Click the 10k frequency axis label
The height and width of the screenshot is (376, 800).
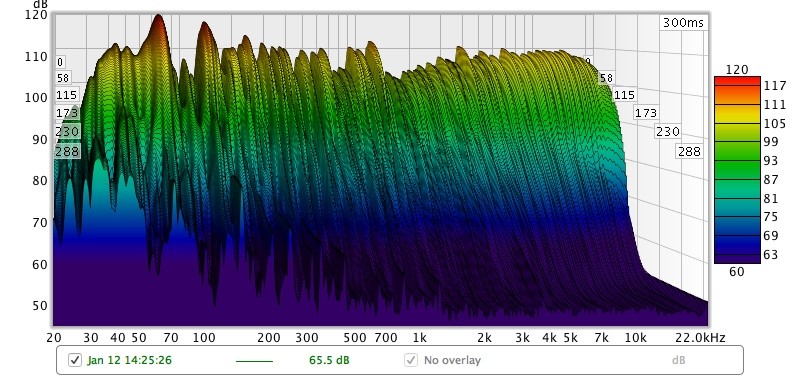pos(636,338)
